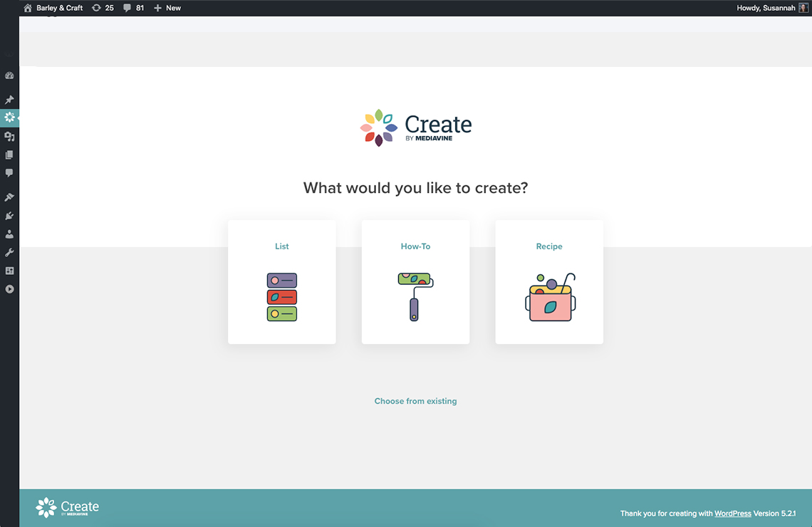Screen dimensions: 812x527
Task: Click the Recipe cooking pot illustration
Action: pos(550,297)
